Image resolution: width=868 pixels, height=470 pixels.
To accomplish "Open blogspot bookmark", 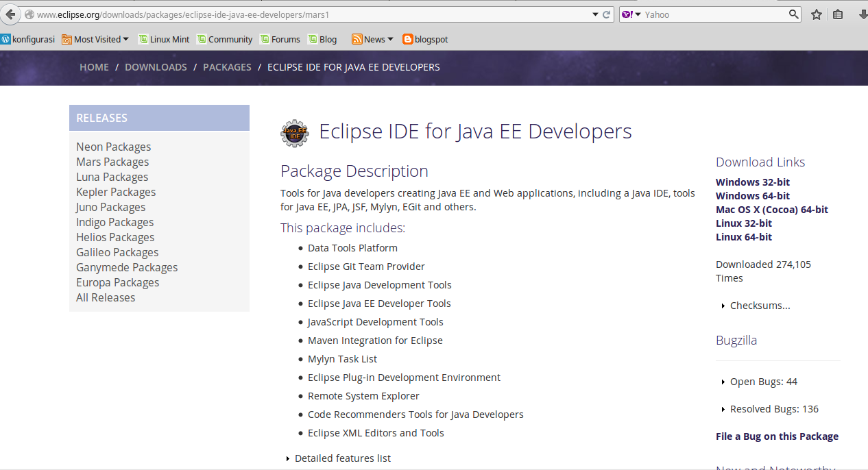I will (x=426, y=39).
